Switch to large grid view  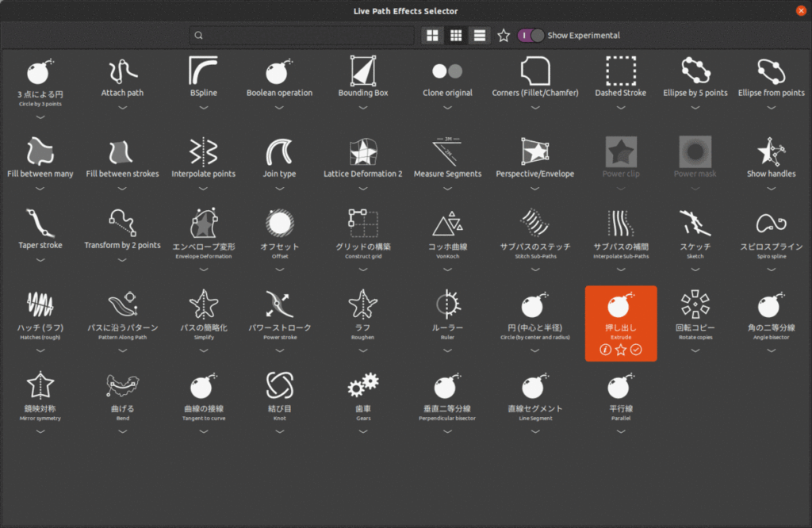(x=432, y=35)
